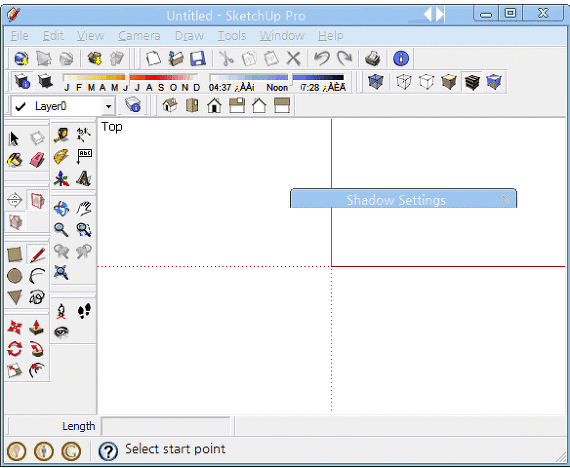Place a Section Plane with the section tool

15,200
